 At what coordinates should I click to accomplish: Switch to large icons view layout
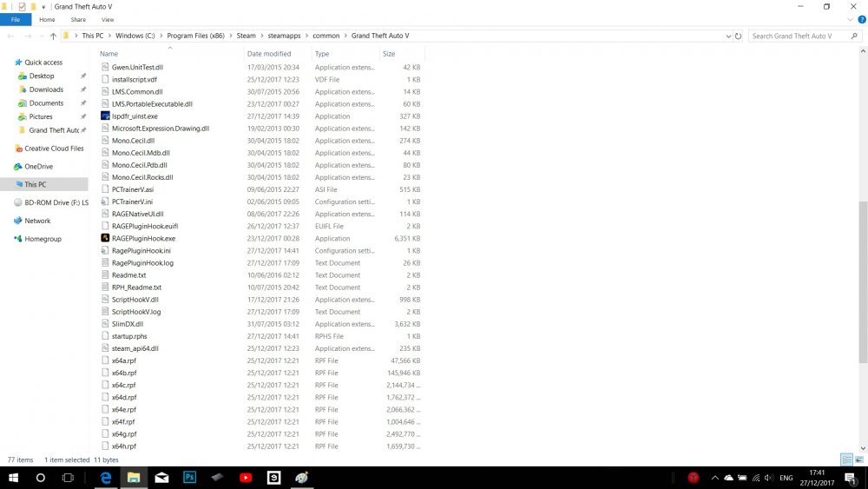(x=859, y=459)
